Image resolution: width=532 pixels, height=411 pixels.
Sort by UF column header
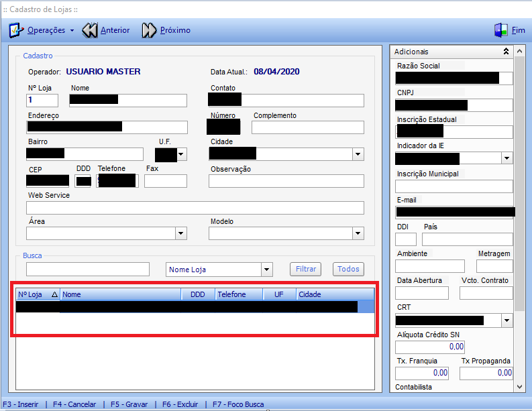[280, 294]
